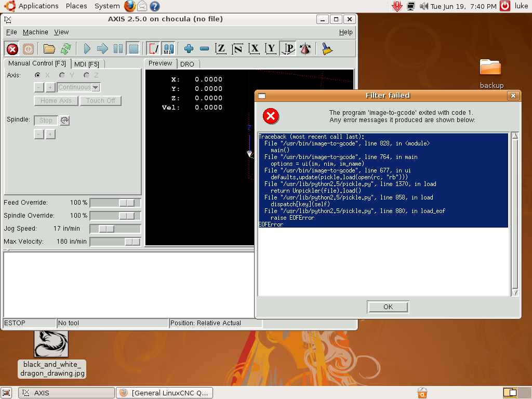The height and width of the screenshot is (399, 532).
Task: Click the Touch Off button
Action: (100, 101)
